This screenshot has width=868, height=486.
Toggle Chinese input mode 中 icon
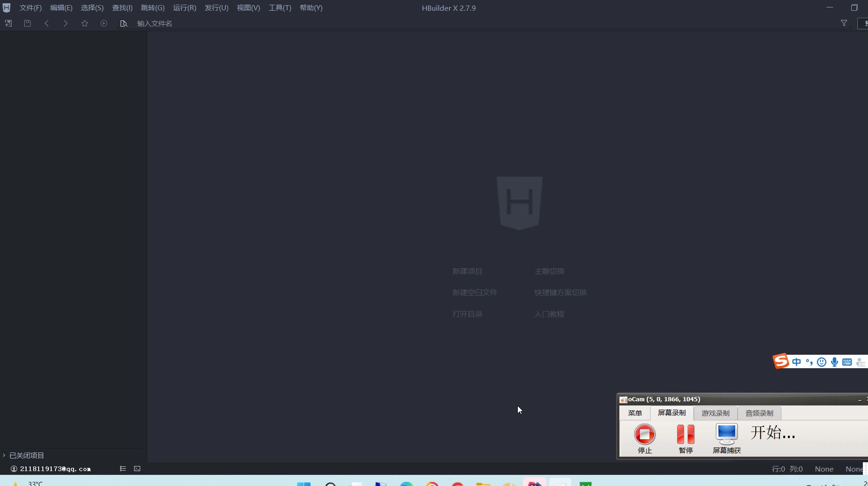797,362
